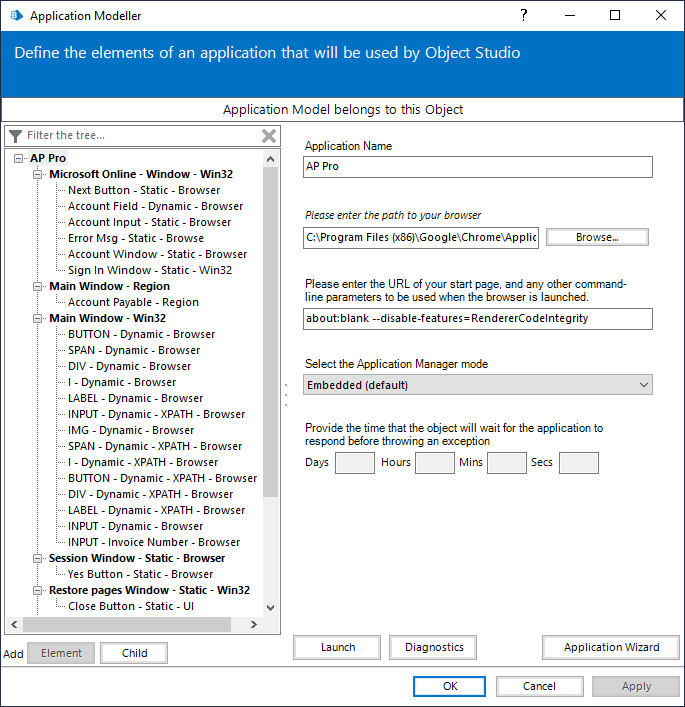This screenshot has width=685, height=707.
Task: Select DIV - Dynamic - XPATH - Browser
Action: point(151,495)
